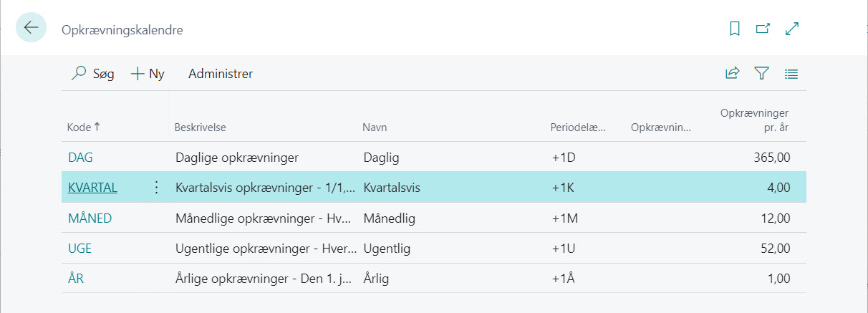Click the Søg search icon
The width and height of the screenshot is (868, 313).
[79, 73]
